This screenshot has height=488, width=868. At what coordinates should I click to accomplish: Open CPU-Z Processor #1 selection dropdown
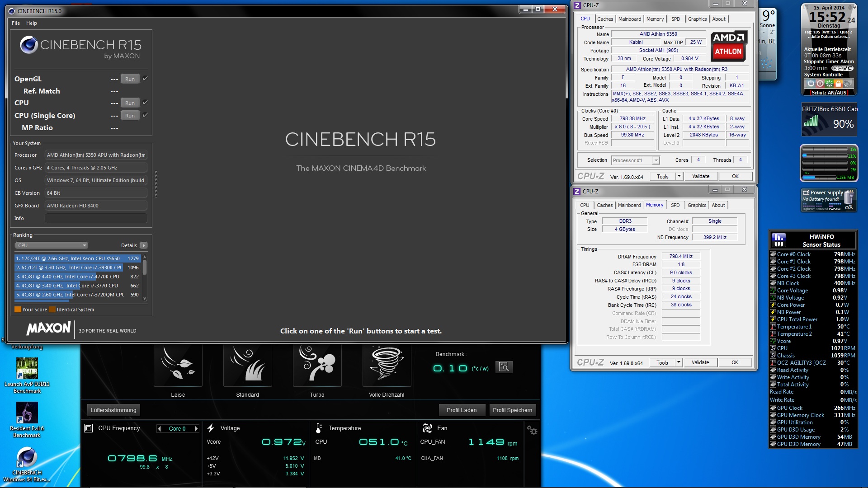click(635, 160)
